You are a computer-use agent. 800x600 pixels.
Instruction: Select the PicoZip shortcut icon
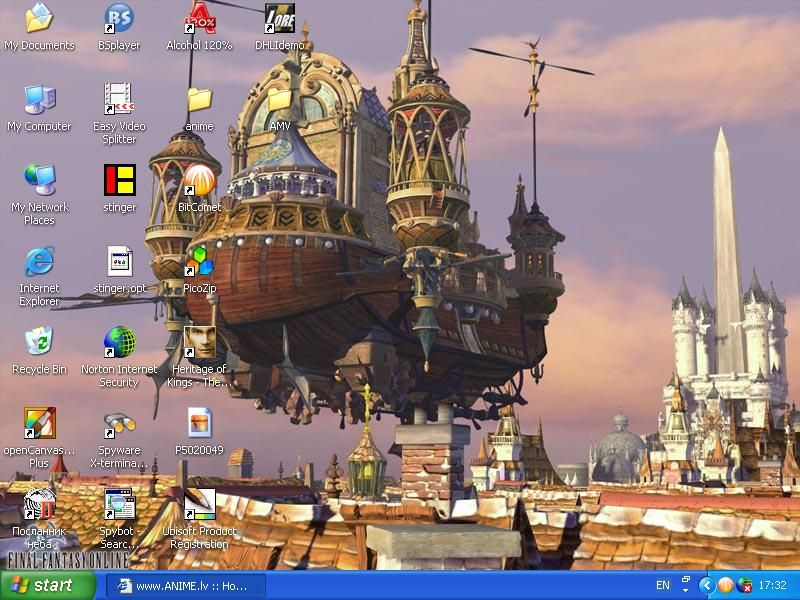[199, 261]
